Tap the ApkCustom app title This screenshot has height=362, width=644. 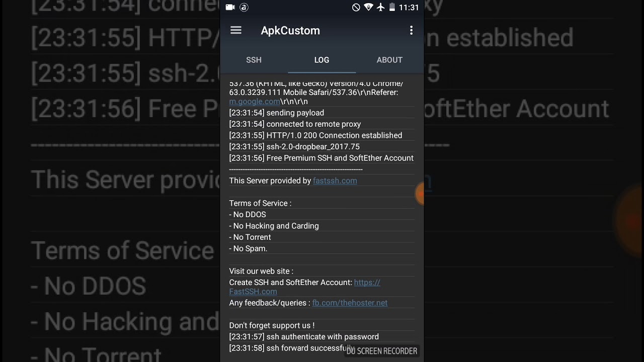pos(290,30)
